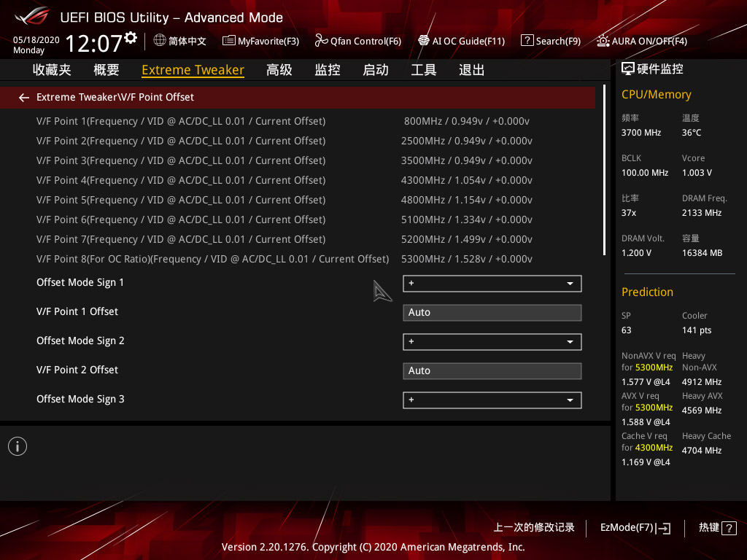
Task: Click the V/F Point 1 Offset field
Action: point(492,313)
